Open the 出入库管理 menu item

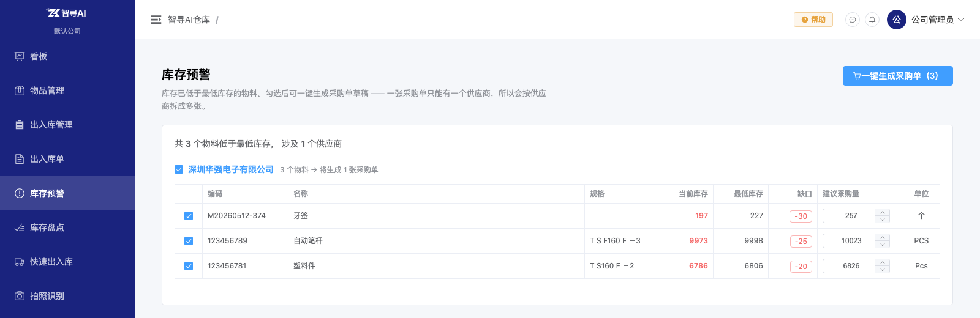click(67, 125)
